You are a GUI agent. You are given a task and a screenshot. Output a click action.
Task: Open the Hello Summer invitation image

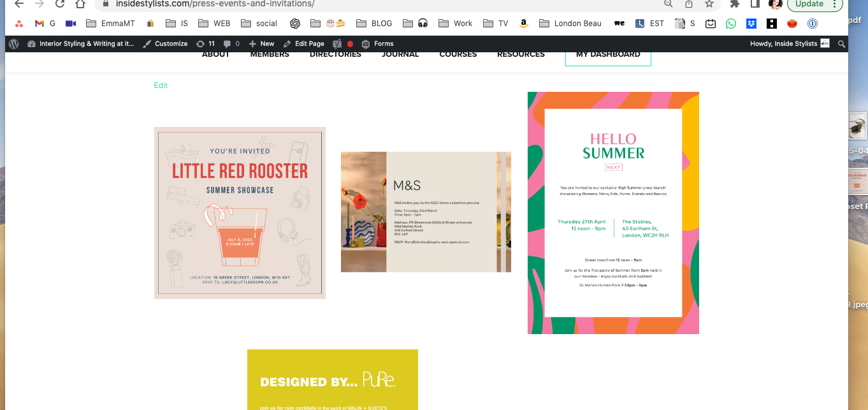point(613,213)
